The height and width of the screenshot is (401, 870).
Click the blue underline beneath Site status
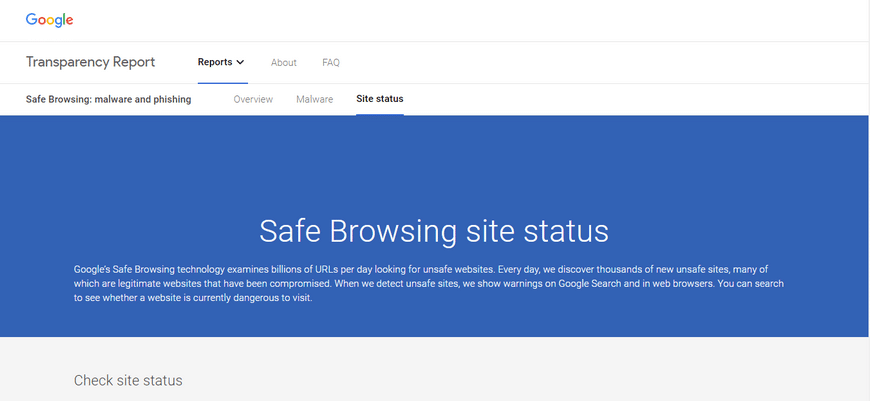pos(380,114)
